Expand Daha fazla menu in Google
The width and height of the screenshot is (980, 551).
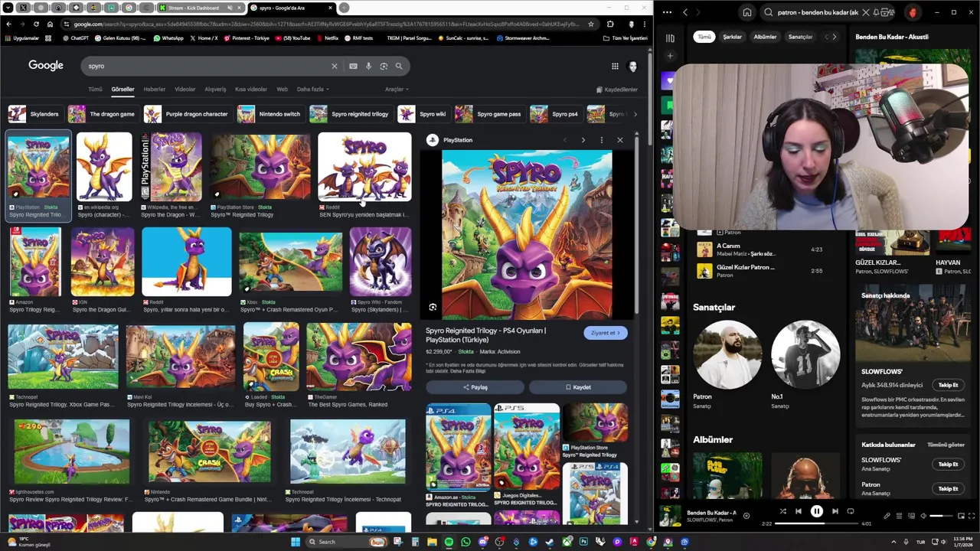[x=312, y=89]
